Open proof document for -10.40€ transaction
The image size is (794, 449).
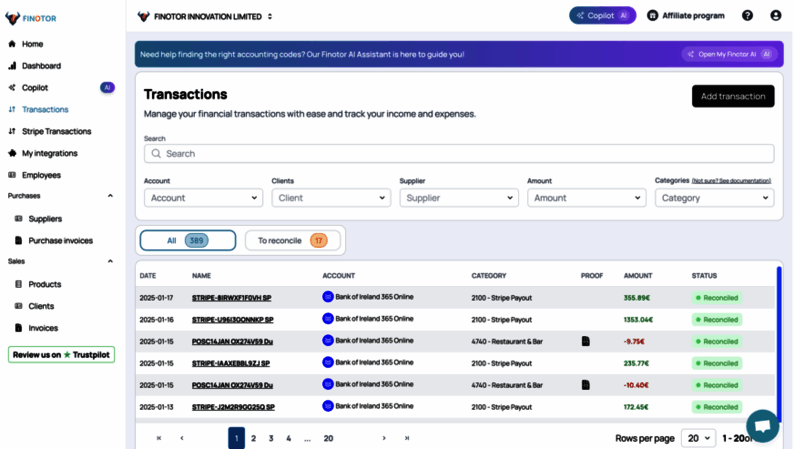pyautogui.click(x=585, y=385)
